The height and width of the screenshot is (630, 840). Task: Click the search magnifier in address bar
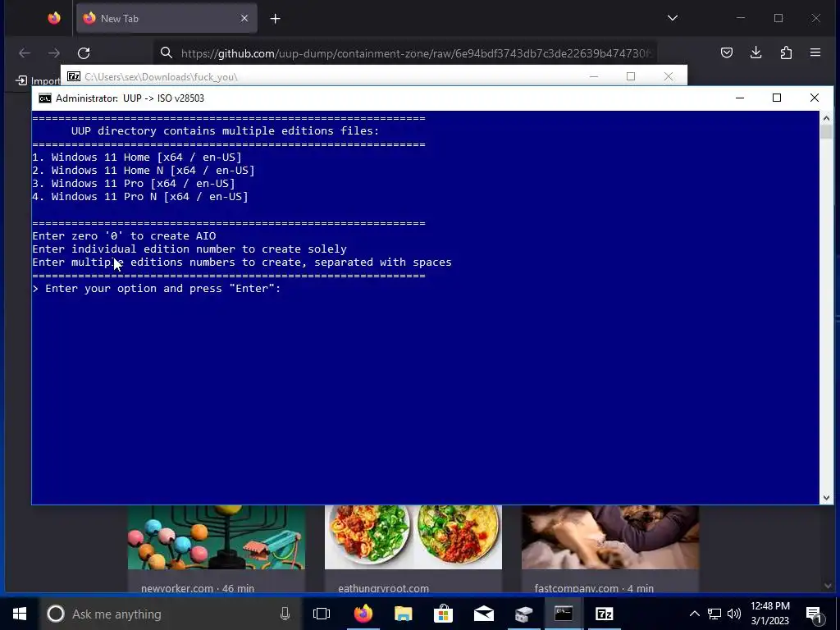point(167,52)
